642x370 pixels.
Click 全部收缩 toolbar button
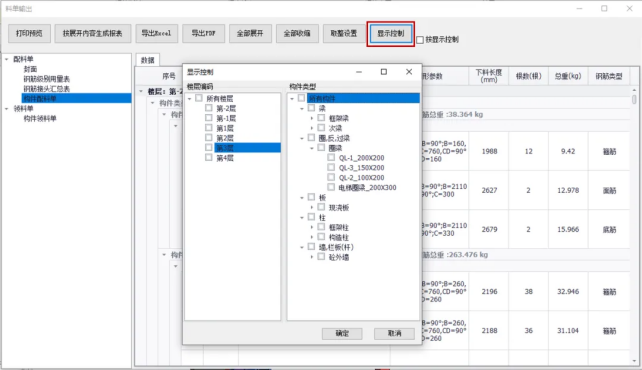pos(297,34)
